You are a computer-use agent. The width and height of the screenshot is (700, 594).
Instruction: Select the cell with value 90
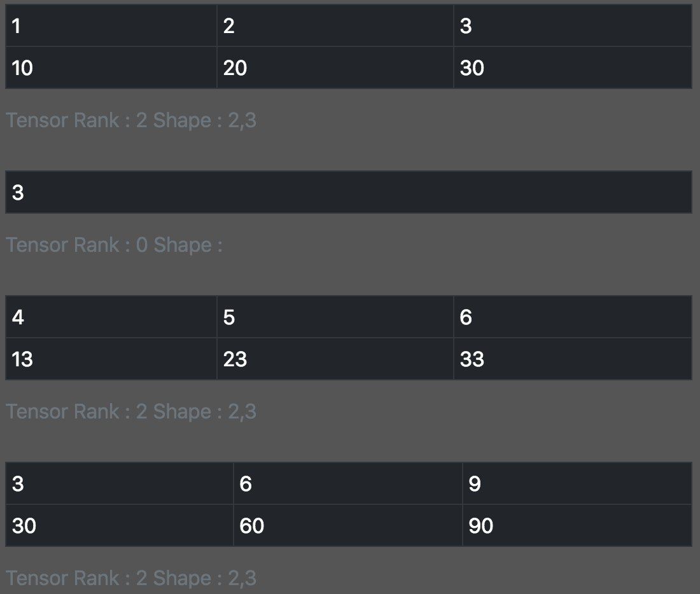click(x=577, y=525)
